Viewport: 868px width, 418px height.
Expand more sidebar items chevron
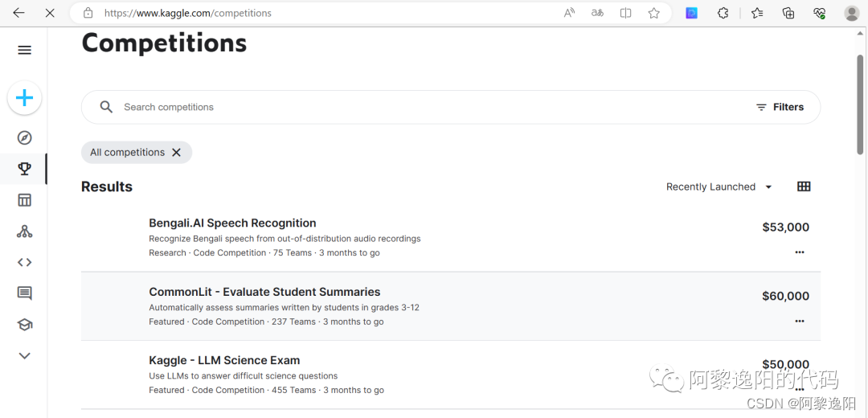point(24,356)
